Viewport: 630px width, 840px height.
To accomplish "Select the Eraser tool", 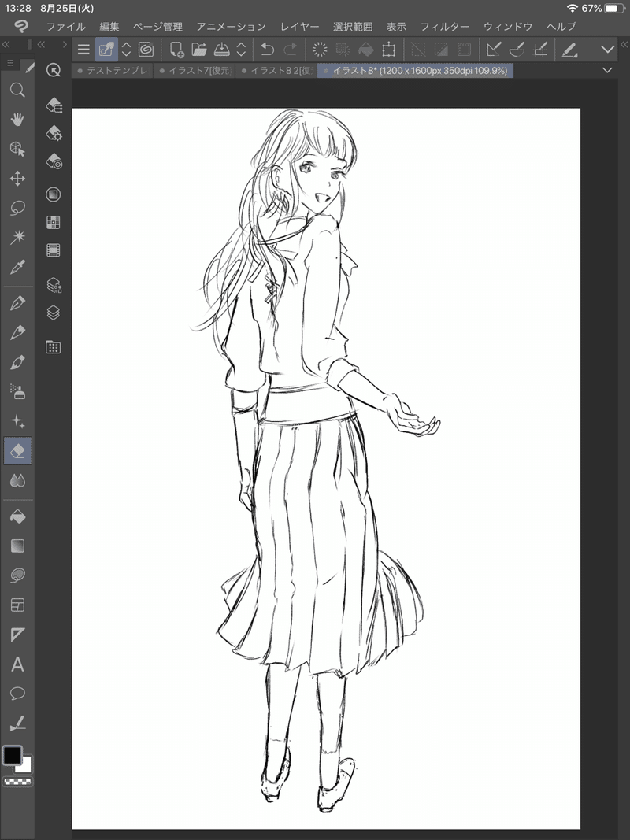I will [x=17, y=450].
